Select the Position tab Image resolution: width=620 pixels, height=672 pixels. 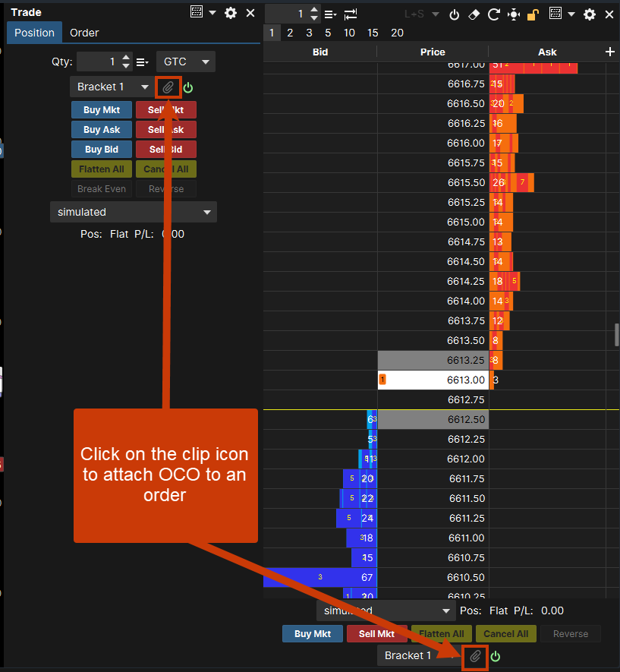click(34, 33)
